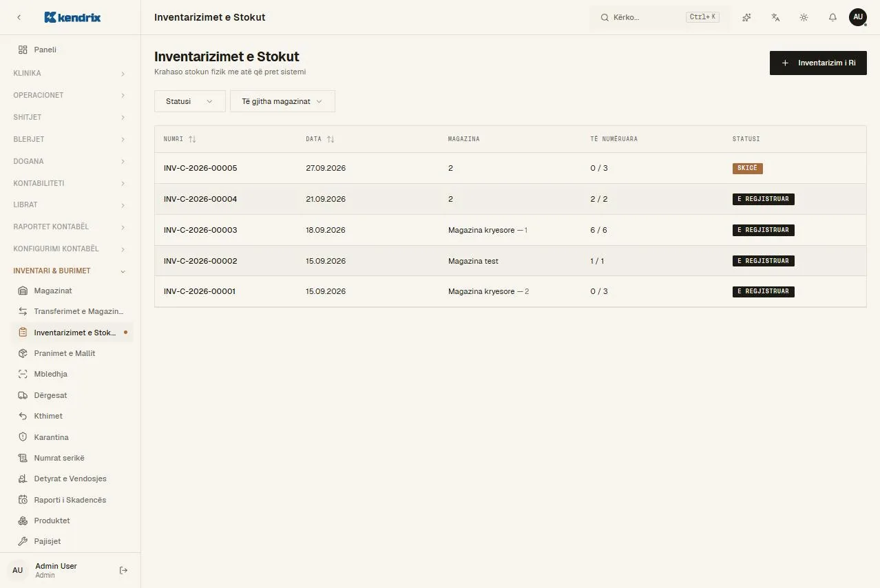Expand the LIBRAT section

pos(70,204)
